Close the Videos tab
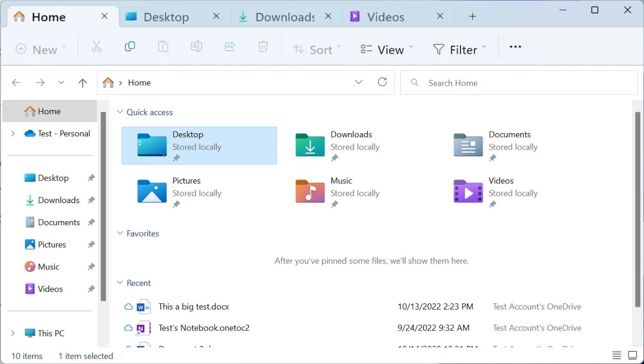The width and height of the screenshot is (644, 364). tap(440, 16)
